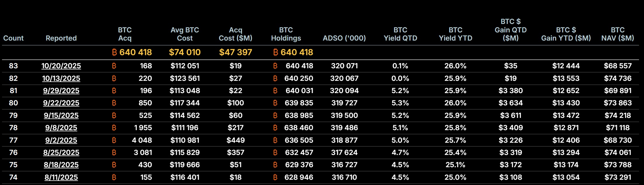Image resolution: width=644 pixels, height=185 pixels.
Task: Click the $74 010 average cost total
Action: click(185, 52)
